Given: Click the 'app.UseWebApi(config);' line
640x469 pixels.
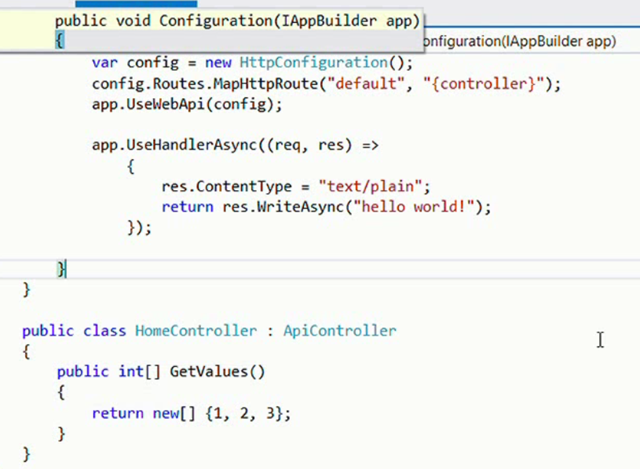Looking at the screenshot, I should coord(187,104).
